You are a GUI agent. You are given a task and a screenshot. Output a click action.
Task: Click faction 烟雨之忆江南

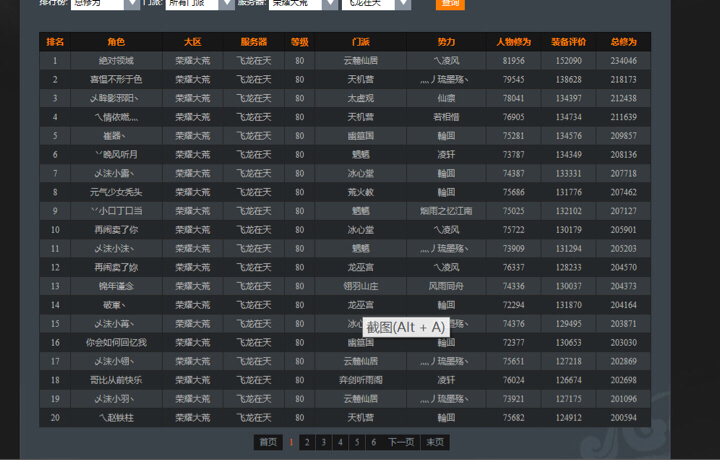click(446, 211)
